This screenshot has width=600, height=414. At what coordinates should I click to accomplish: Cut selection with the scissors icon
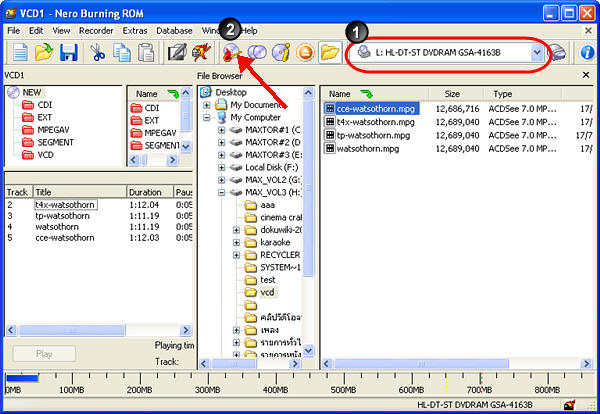pyautogui.click(x=98, y=52)
